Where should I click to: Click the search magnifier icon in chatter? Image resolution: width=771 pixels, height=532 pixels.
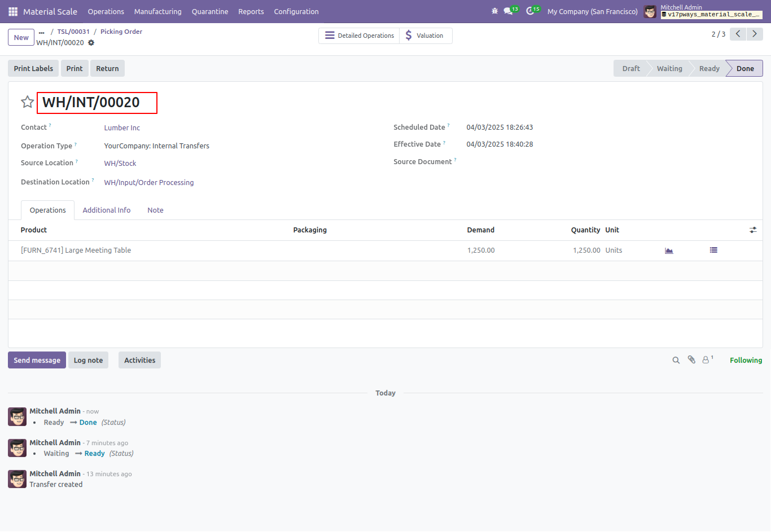(x=676, y=360)
